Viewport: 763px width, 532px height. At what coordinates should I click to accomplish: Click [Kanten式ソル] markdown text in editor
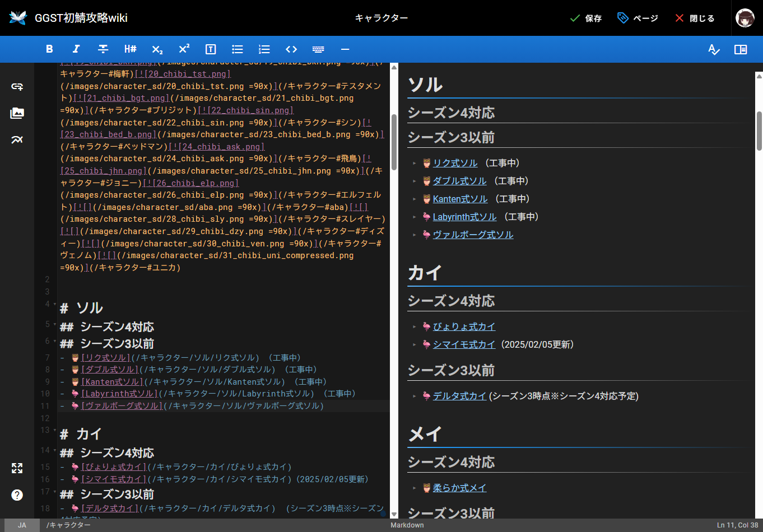click(113, 382)
